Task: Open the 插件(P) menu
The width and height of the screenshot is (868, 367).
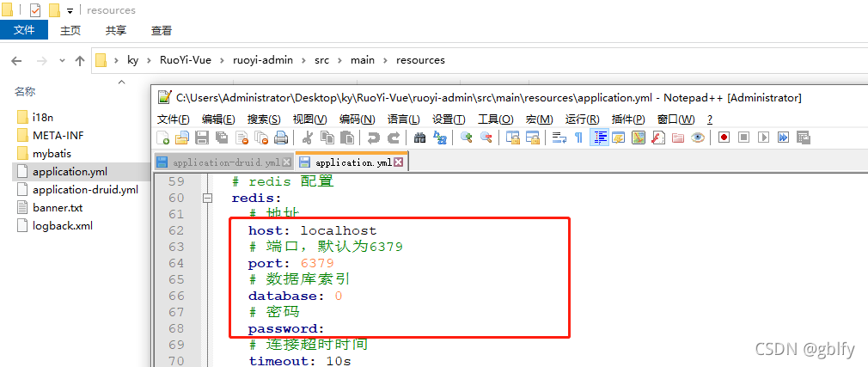Action: click(x=628, y=119)
